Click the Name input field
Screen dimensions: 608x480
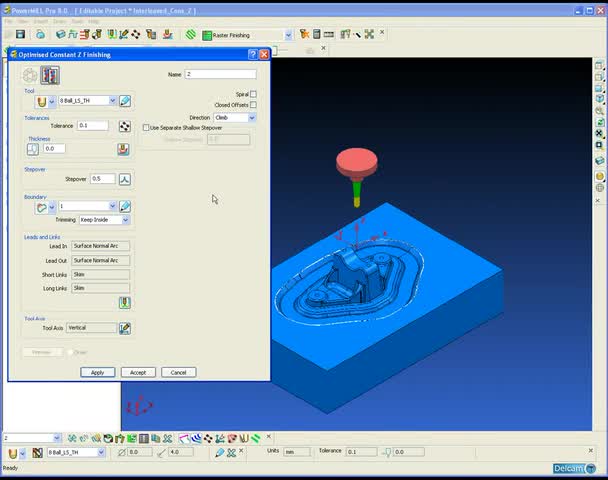pyautogui.click(x=220, y=74)
